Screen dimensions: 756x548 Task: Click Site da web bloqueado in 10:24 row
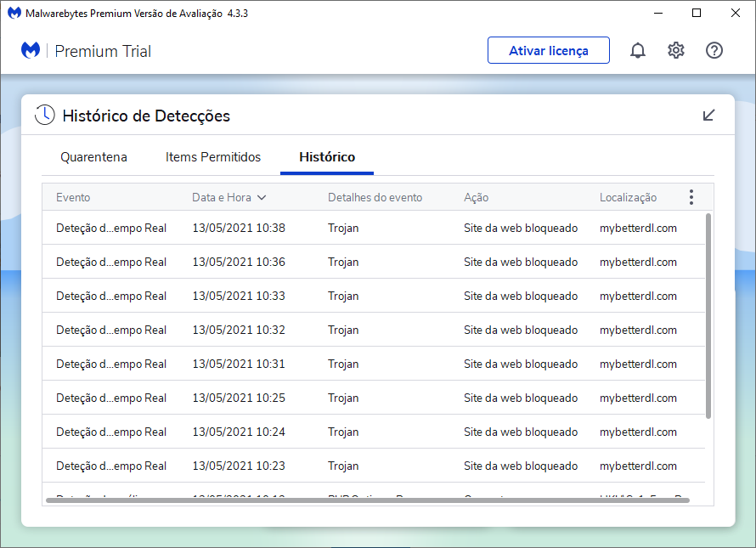pos(521,432)
